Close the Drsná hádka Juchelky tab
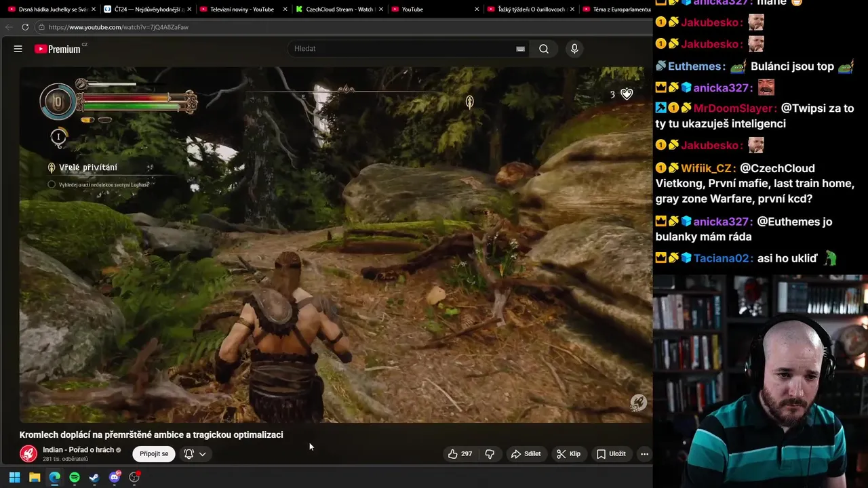 93,9
